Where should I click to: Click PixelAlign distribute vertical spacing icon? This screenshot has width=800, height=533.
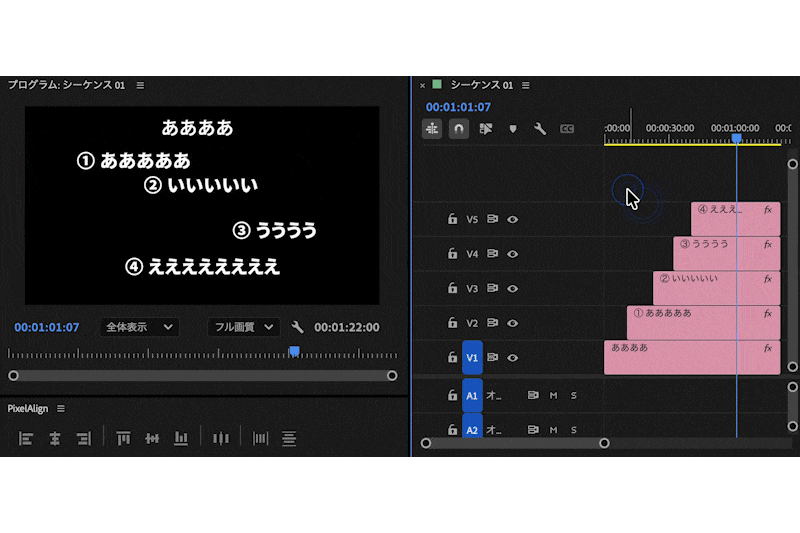[x=289, y=438]
